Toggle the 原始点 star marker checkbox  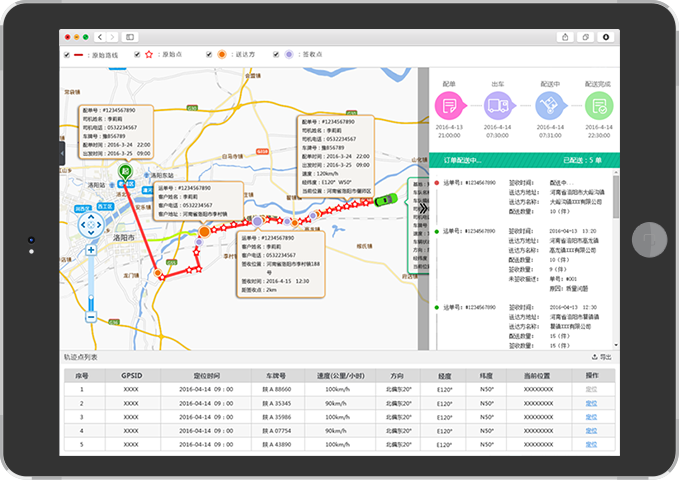tap(137, 55)
